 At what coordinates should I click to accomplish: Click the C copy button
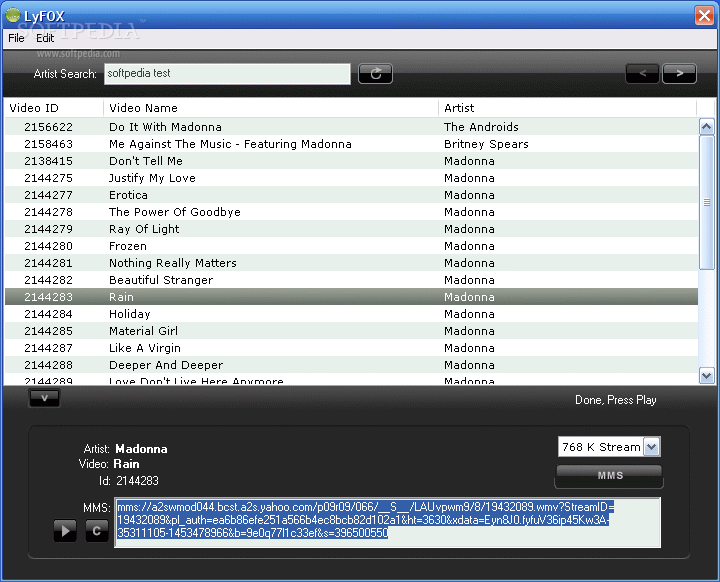96,531
